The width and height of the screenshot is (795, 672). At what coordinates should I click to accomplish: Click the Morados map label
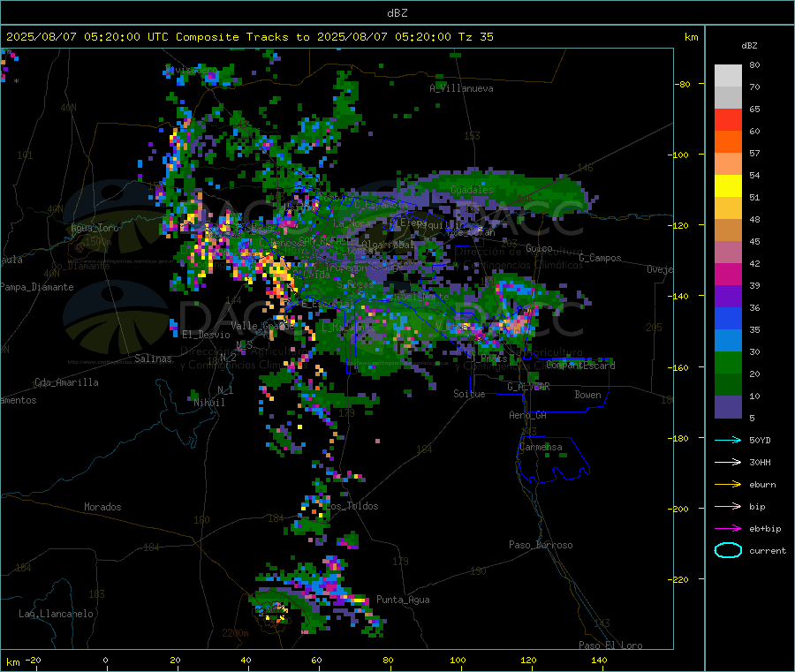point(102,507)
